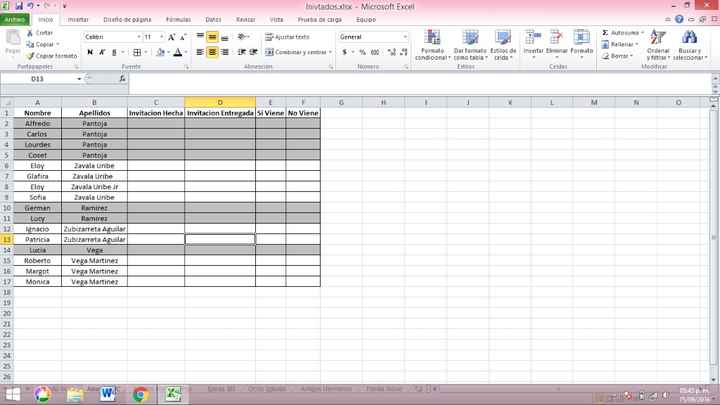Toggle italic formatting (K) button
Viewport: 720px width, 405px height.
[103, 52]
